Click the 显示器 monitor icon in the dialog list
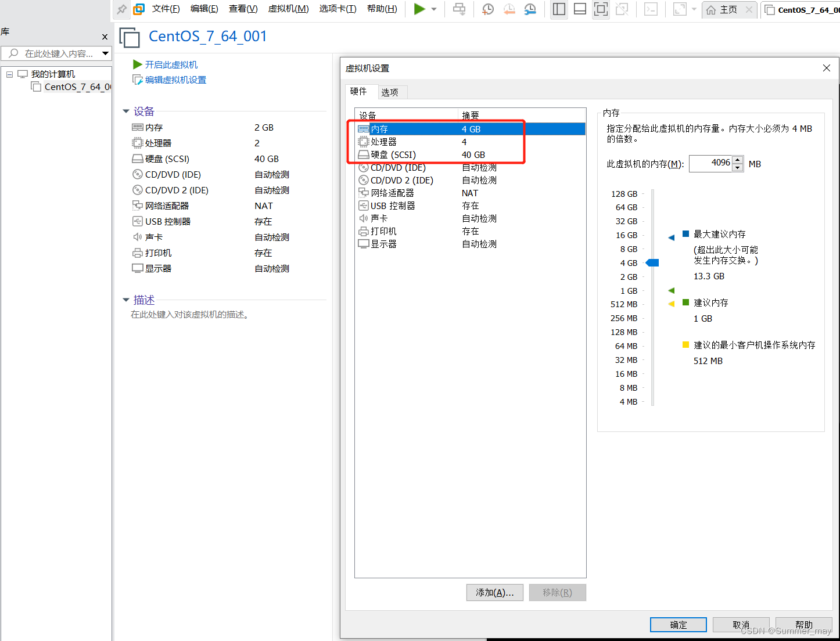This screenshot has width=840, height=641. pyautogui.click(x=364, y=244)
